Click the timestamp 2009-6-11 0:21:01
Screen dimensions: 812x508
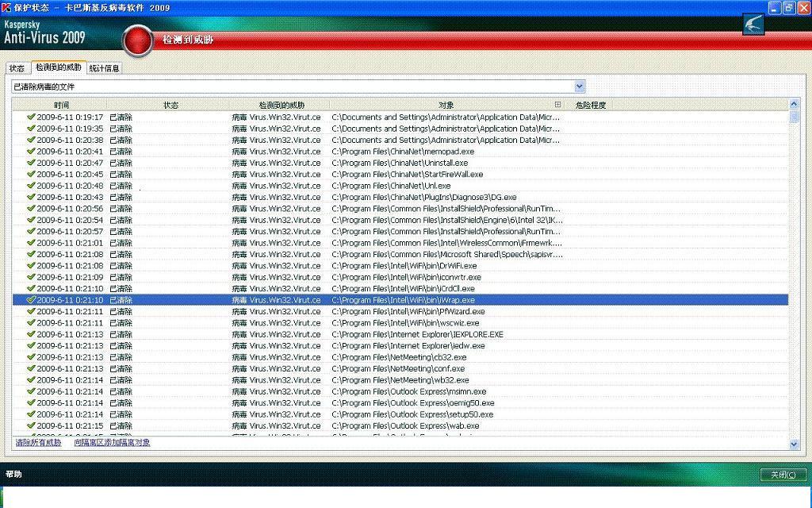coord(70,243)
